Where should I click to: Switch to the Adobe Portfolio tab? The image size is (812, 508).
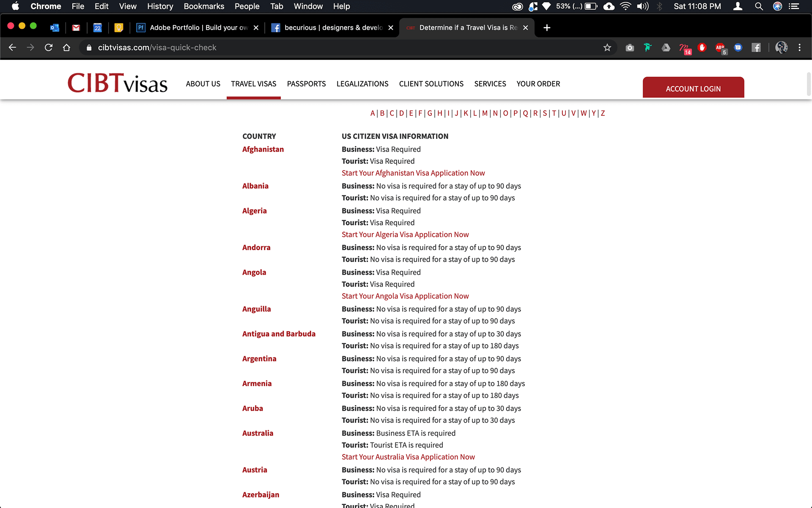(195, 28)
